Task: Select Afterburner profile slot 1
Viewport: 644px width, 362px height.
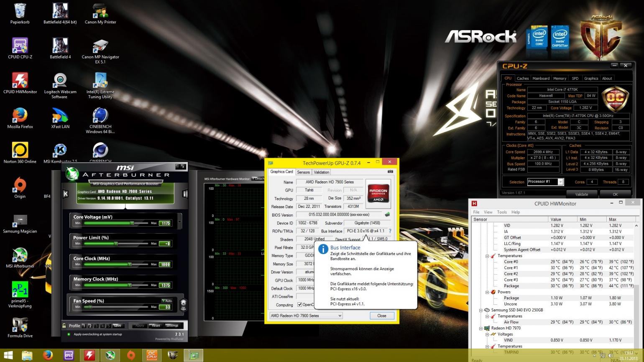Action: point(84,326)
